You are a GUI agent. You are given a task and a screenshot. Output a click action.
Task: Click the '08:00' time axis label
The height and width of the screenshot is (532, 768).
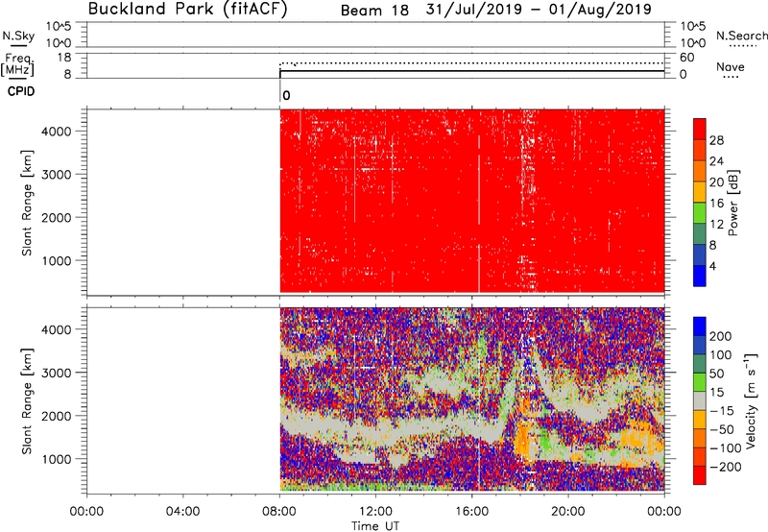coord(279,512)
